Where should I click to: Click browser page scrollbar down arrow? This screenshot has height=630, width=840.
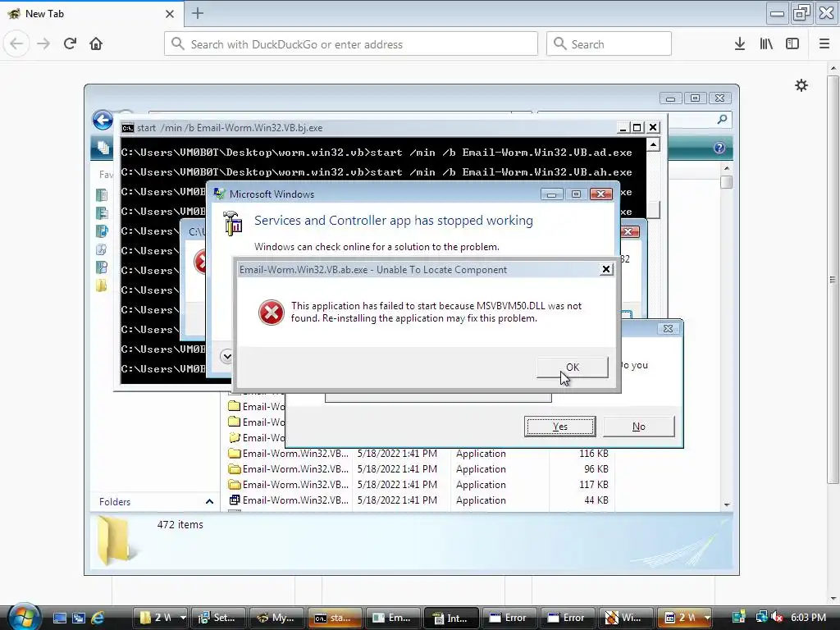click(x=833, y=598)
